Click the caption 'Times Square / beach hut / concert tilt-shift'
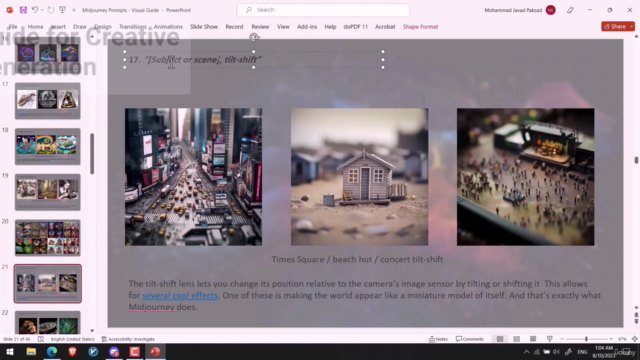This screenshot has width=640, height=360. pyautogui.click(x=357, y=260)
